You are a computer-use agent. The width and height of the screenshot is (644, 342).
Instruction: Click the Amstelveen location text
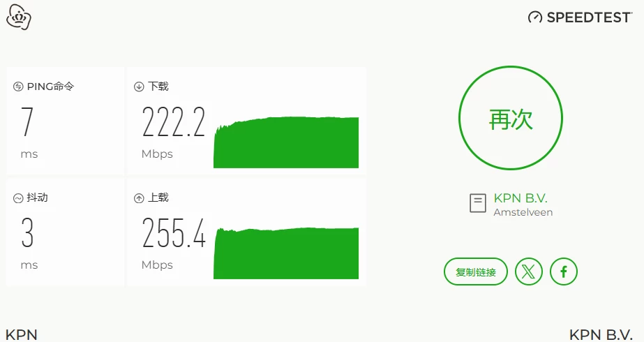point(523,212)
